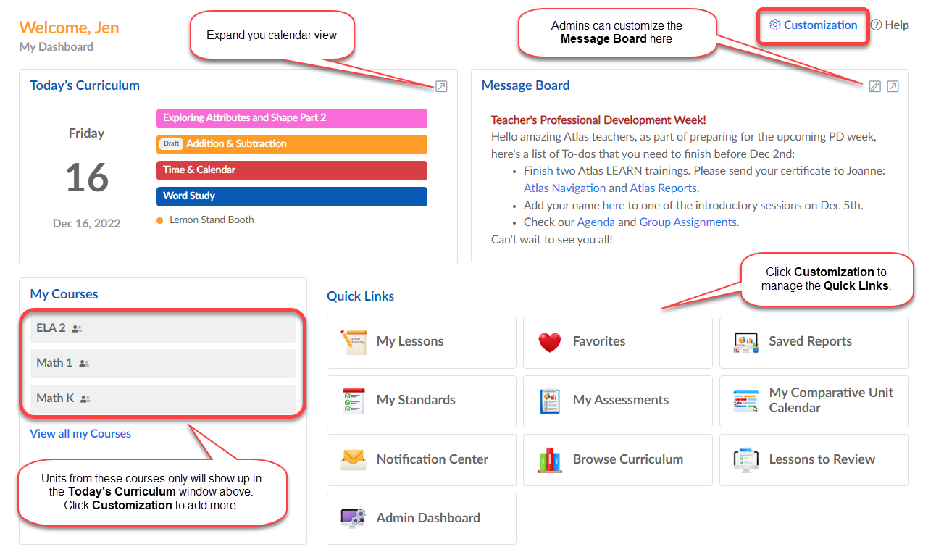Click Teacher's Professional Development Week! title
Screen dimensions: 936x560
coord(598,120)
